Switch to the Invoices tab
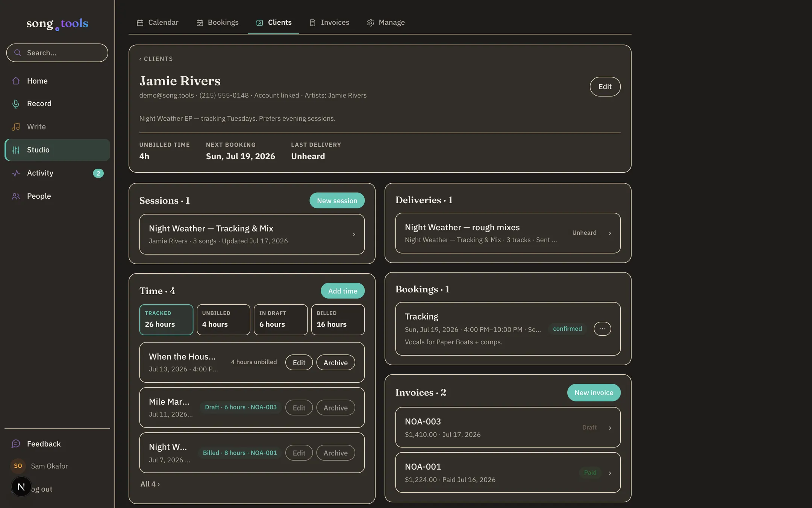This screenshot has height=508, width=812. 329,23
